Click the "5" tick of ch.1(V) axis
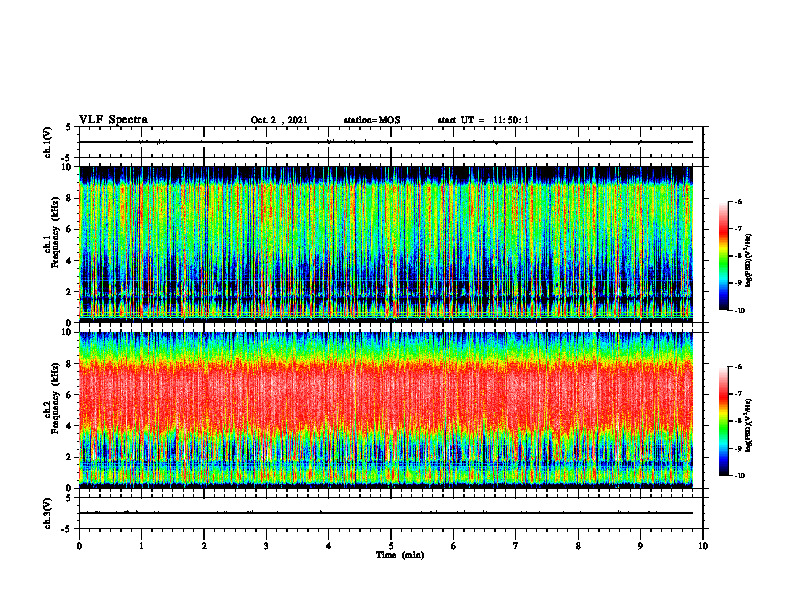Image resolution: width=792 pixels, height=612 pixels. [69, 127]
